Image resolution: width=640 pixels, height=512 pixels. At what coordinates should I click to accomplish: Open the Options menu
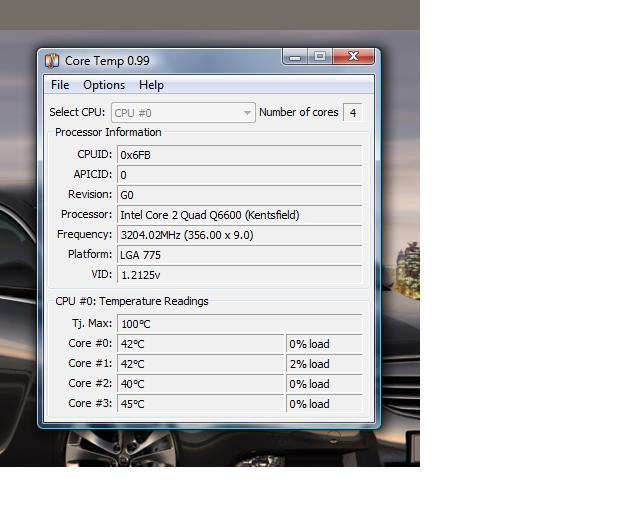pyautogui.click(x=104, y=85)
